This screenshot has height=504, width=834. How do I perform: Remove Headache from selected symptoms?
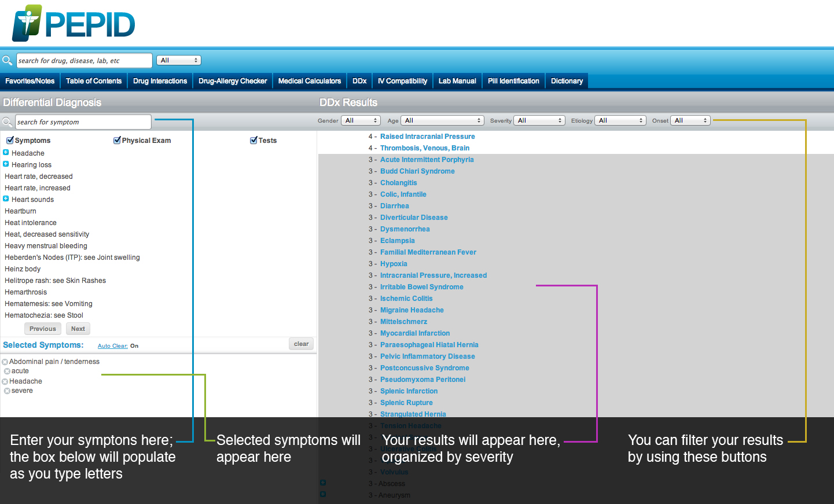tap(5, 382)
